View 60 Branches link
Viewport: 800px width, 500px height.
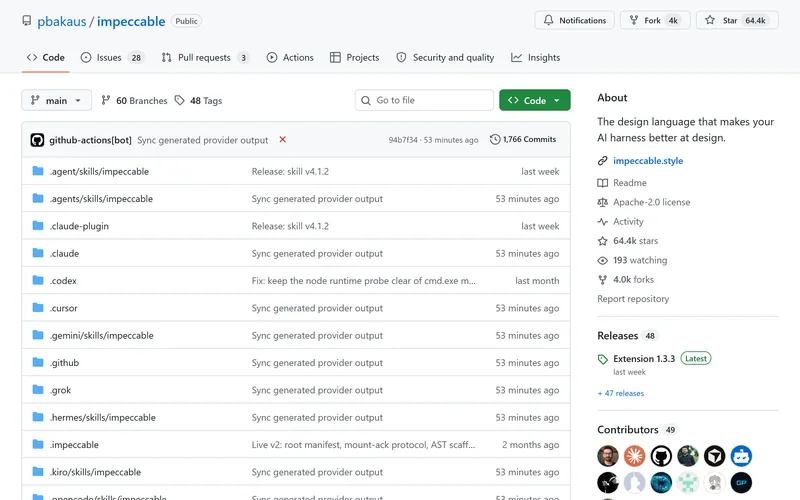click(134, 101)
